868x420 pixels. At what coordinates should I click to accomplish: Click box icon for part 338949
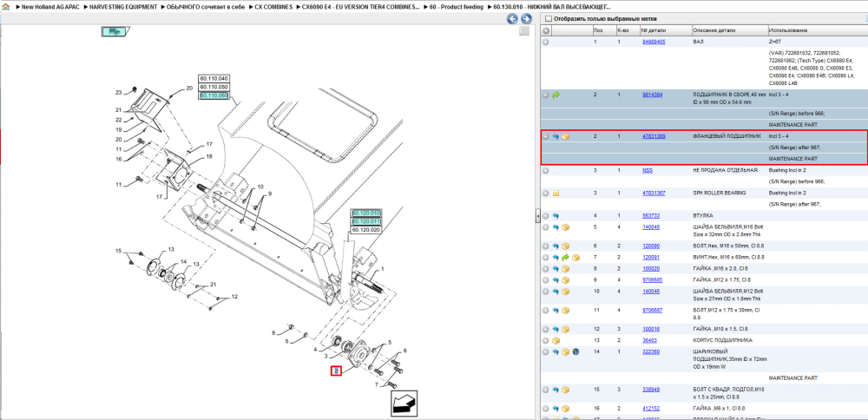[x=566, y=390]
